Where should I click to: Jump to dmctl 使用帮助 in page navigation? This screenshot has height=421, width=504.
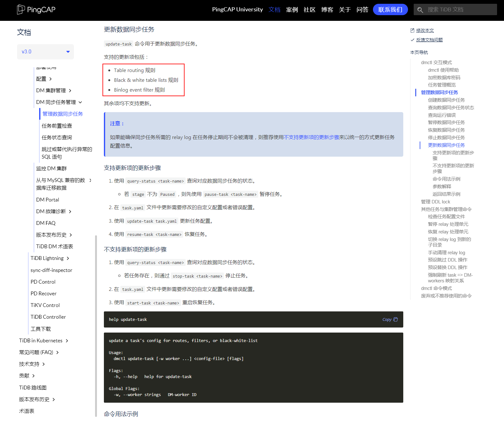443,70
